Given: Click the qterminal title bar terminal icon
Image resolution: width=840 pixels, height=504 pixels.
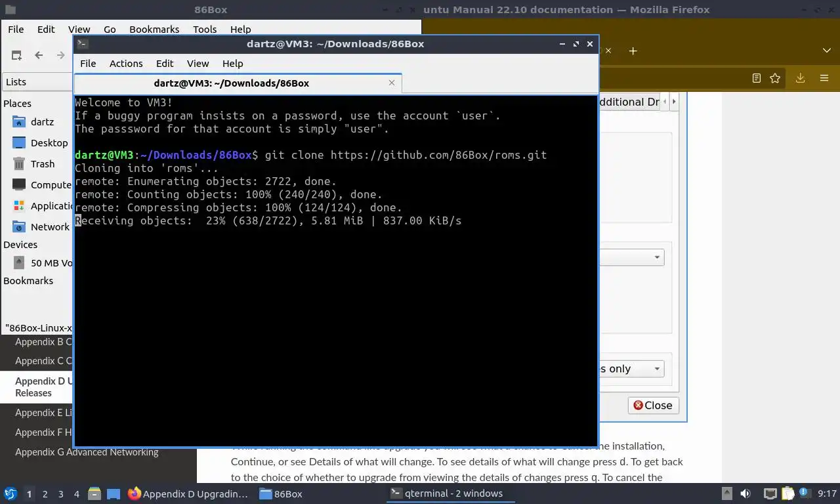Looking at the screenshot, I should click(82, 44).
